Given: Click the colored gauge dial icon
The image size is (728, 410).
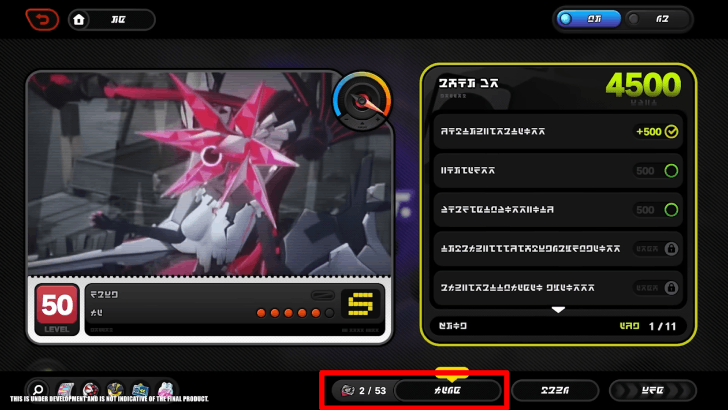Looking at the screenshot, I should pos(364,99).
